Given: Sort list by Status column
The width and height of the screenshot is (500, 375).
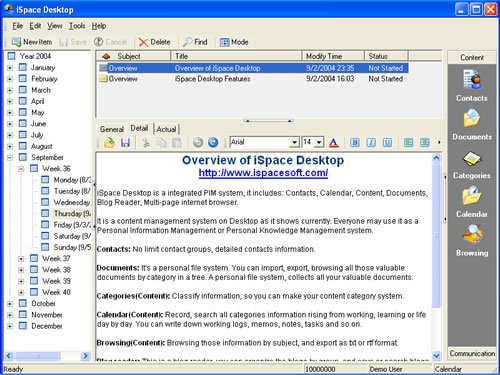Looking at the screenshot, I should pos(386,56).
